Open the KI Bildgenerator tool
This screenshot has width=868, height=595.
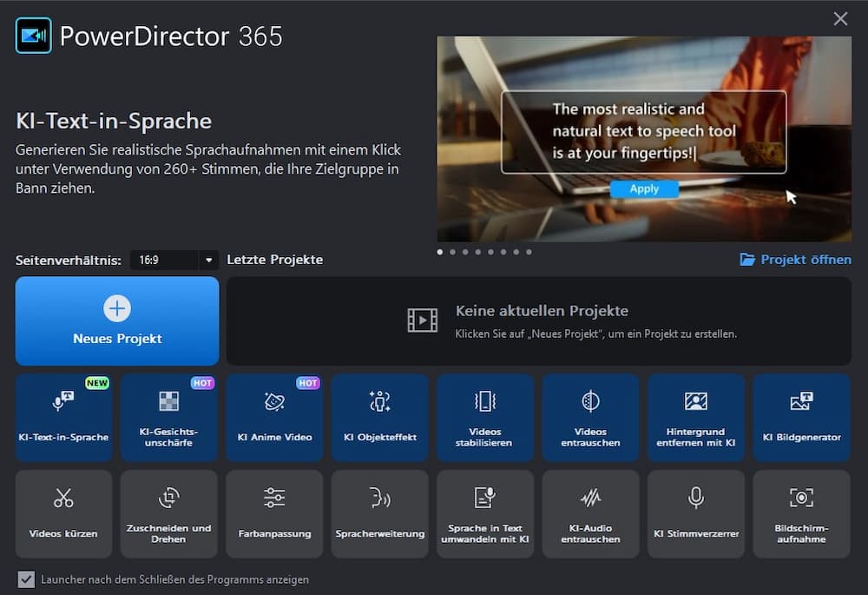point(801,417)
